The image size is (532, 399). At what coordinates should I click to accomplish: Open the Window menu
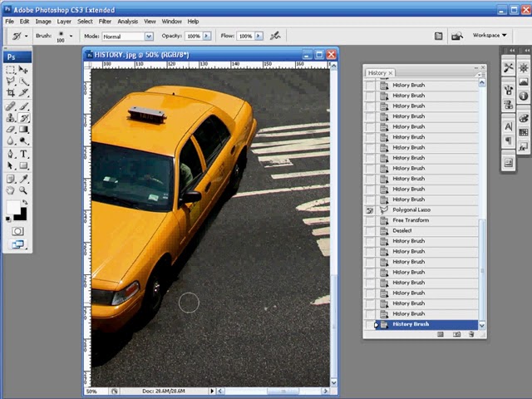pos(172,22)
